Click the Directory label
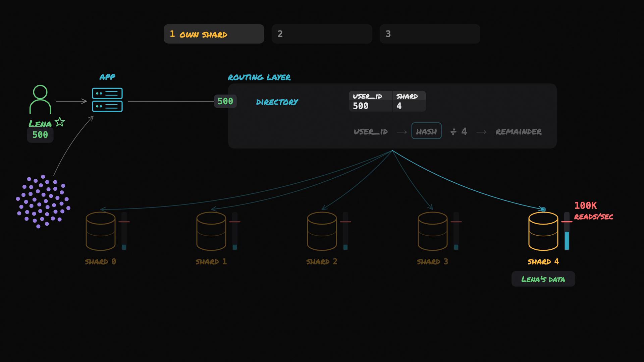The image size is (644, 362). 277,102
